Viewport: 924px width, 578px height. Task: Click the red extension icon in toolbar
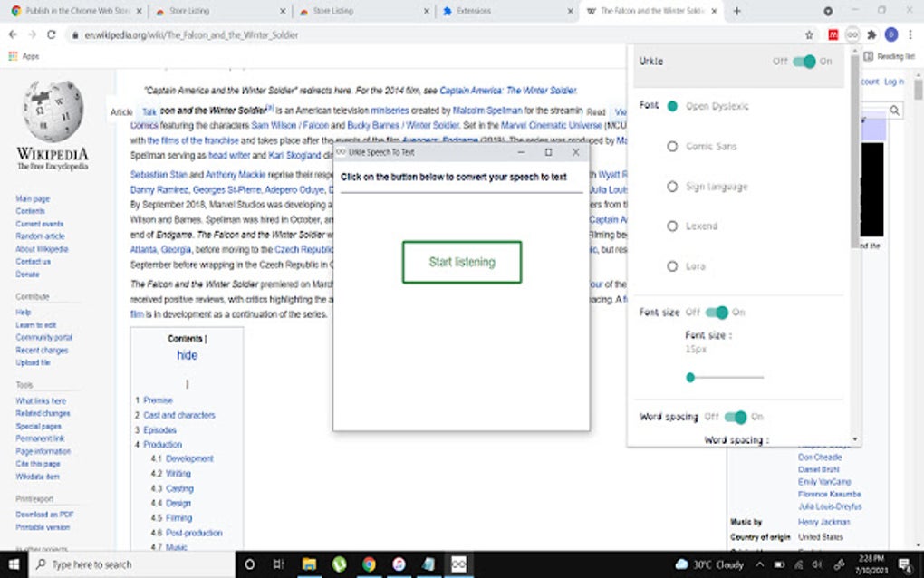833,34
